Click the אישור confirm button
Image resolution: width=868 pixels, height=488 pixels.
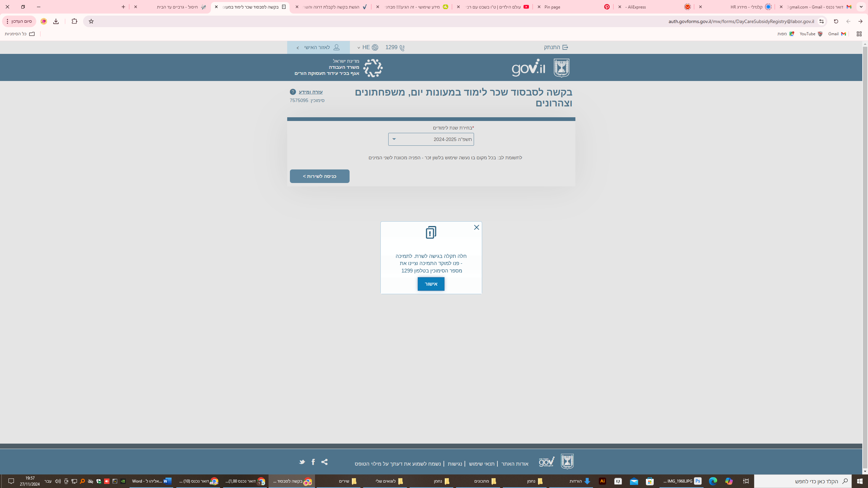[x=431, y=284]
